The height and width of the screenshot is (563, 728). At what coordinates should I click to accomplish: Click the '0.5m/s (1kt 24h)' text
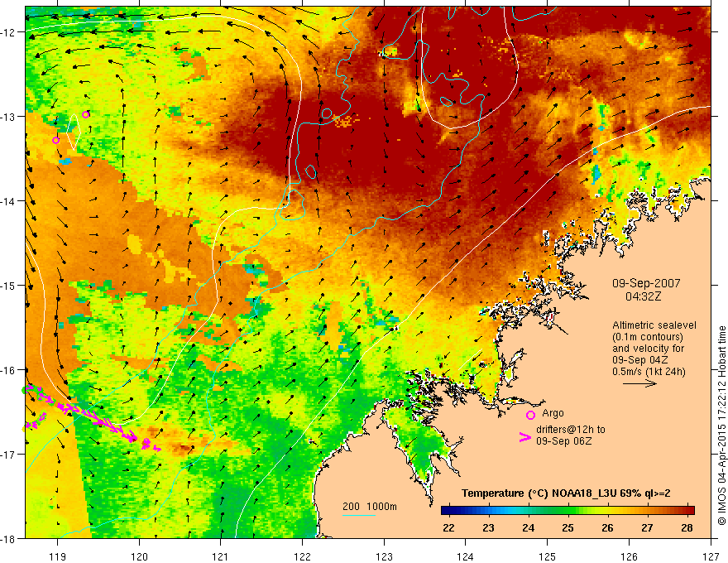[649, 371]
